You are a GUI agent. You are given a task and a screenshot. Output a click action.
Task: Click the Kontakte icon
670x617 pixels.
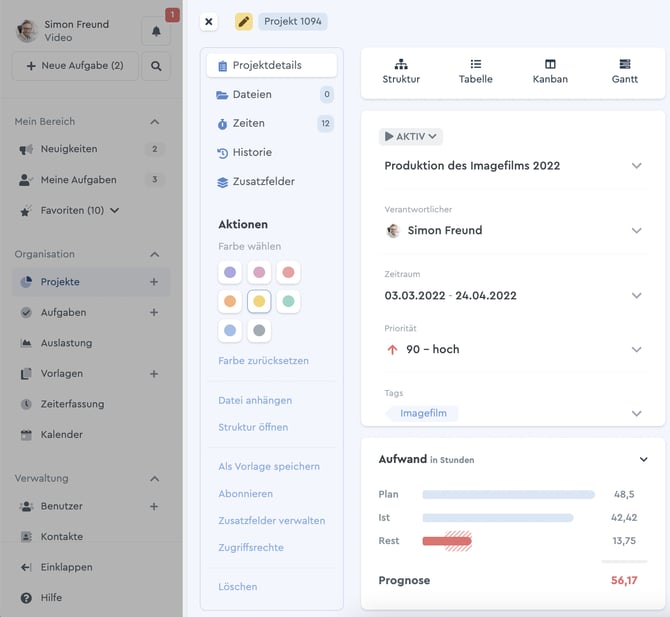click(x=26, y=537)
